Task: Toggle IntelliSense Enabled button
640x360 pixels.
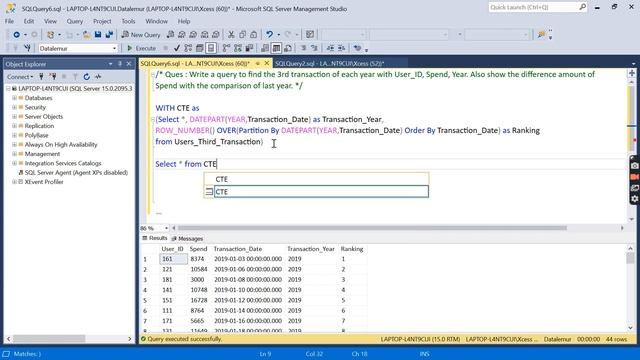Action: pos(211,48)
